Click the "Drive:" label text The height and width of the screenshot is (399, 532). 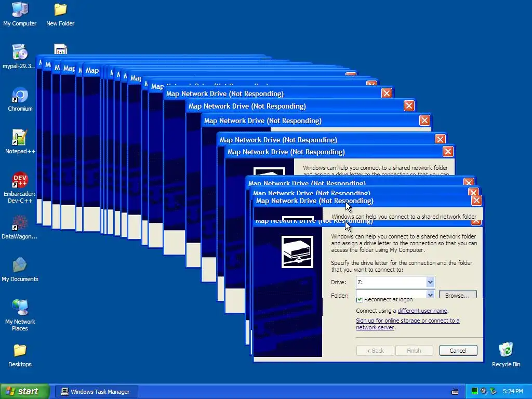(x=338, y=282)
